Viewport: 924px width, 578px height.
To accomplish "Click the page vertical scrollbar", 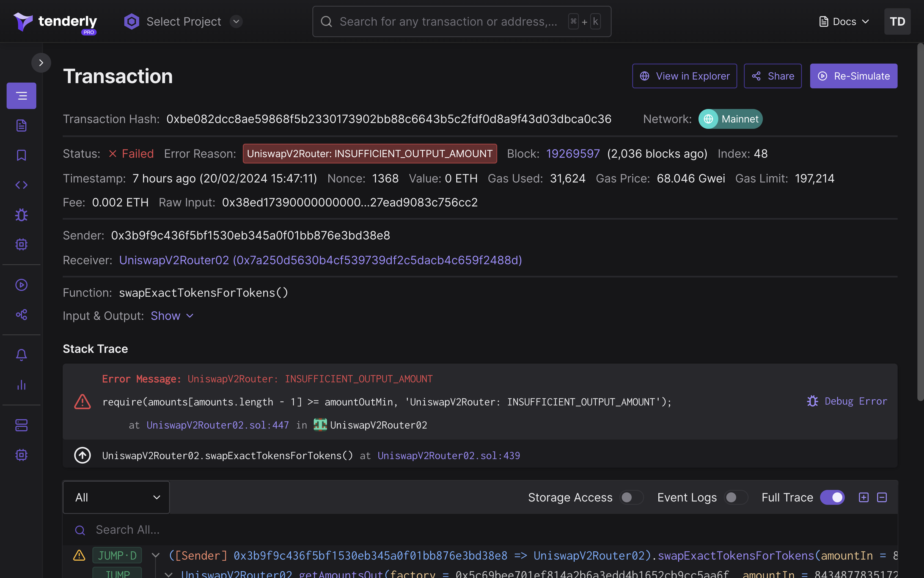I will tap(920, 222).
